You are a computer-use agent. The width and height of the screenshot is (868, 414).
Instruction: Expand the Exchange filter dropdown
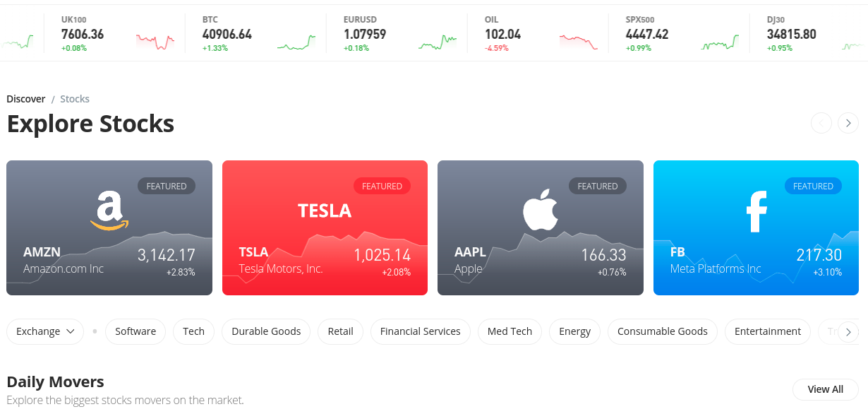(x=44, y=331)
